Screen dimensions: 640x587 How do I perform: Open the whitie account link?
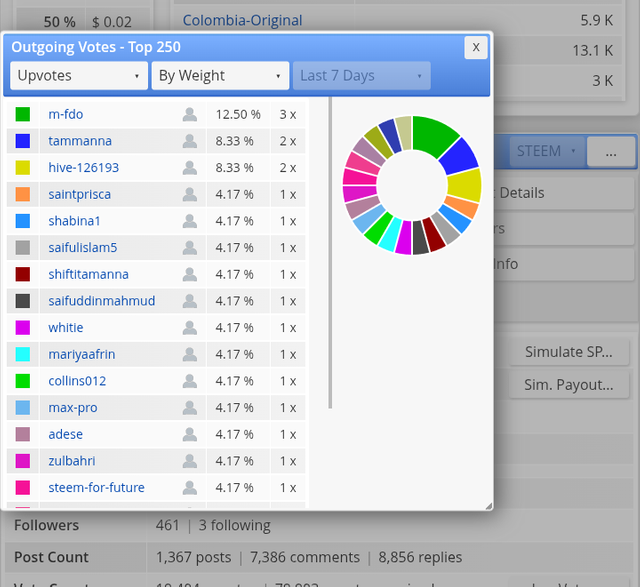(x=66, y=328)
